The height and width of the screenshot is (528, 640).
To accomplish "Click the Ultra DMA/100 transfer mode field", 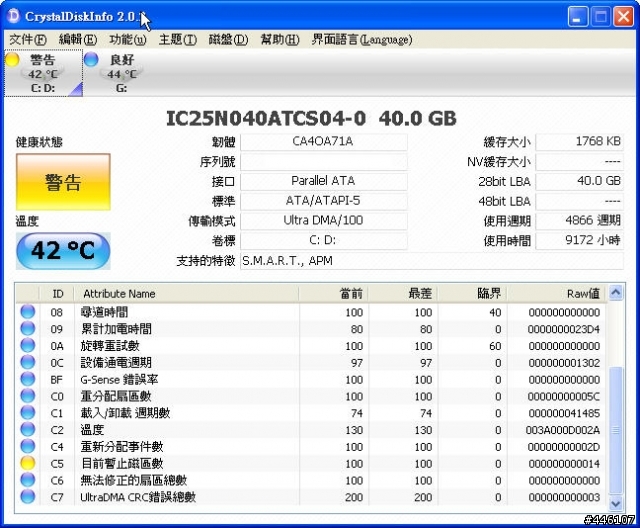I will pyautogui.click(x=324, y=221).
